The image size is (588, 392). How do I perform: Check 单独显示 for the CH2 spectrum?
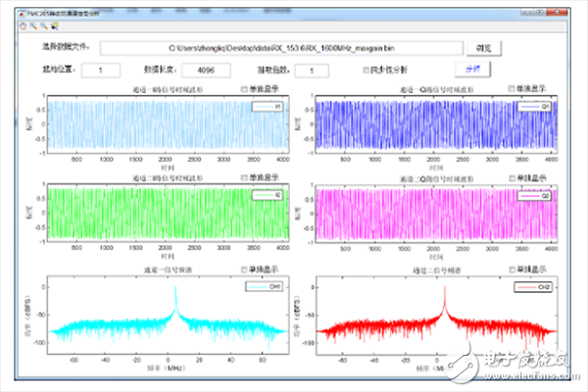512,269
